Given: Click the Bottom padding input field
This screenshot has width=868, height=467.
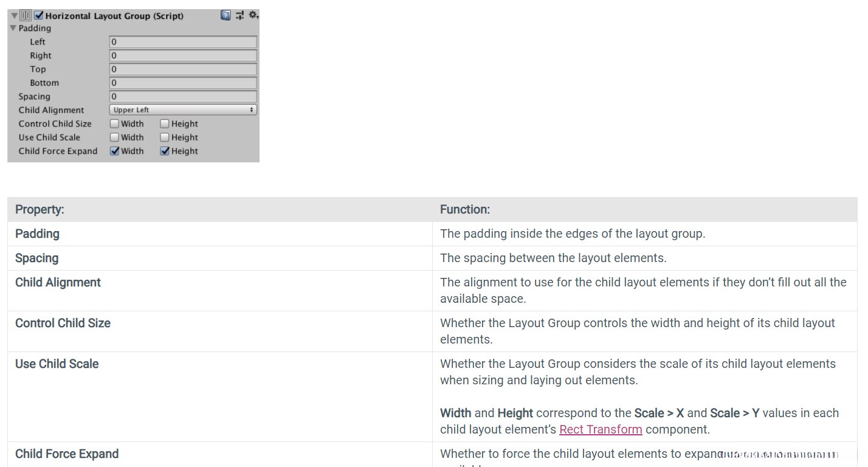Looking at the screenshot, I should pos(183,83).
